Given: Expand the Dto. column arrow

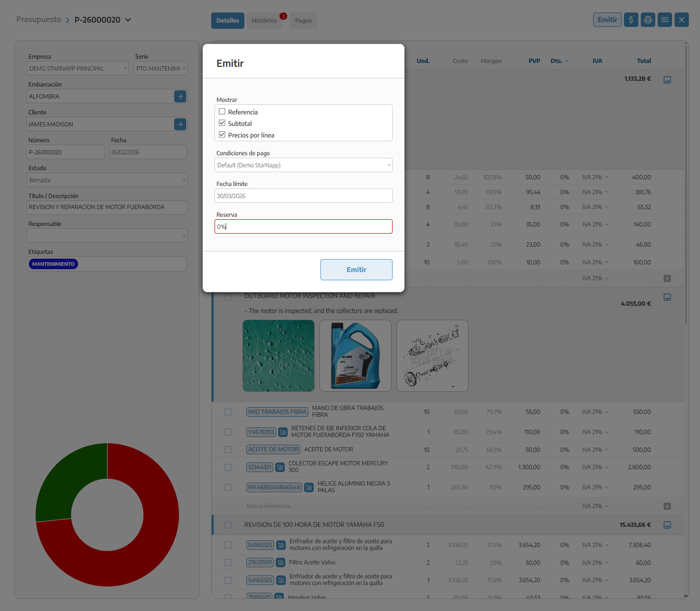Looking at the screenshot, I should (x=567, y=61).
